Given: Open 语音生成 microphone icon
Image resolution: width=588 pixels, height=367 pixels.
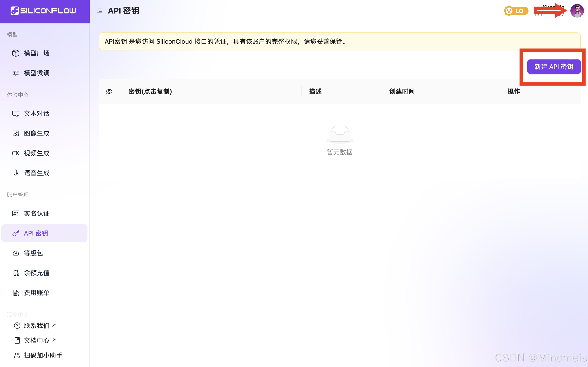Looking at the screenshot, I should coord(16,173).
